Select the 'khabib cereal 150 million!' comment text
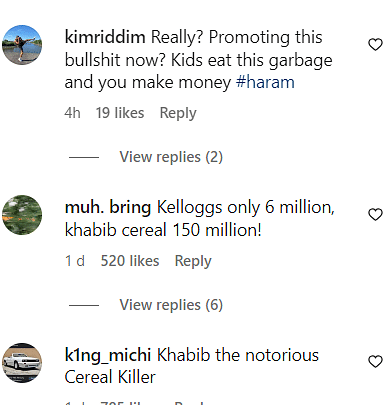Screen dimensions: 391x405 tap(163, 230)
